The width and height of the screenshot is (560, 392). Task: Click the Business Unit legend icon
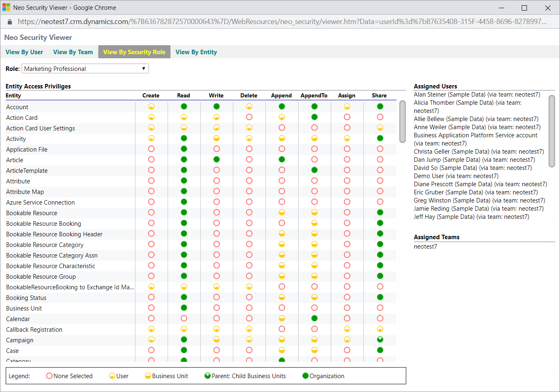(x=148, y=376)
